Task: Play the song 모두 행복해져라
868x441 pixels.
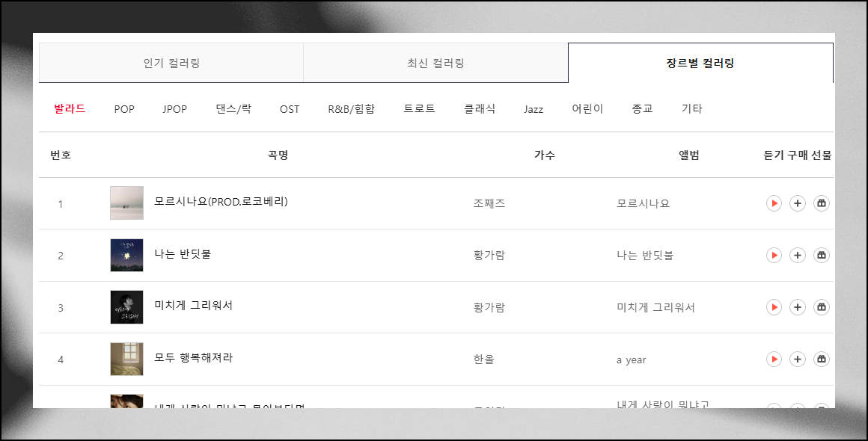Action: pos(773,360)
